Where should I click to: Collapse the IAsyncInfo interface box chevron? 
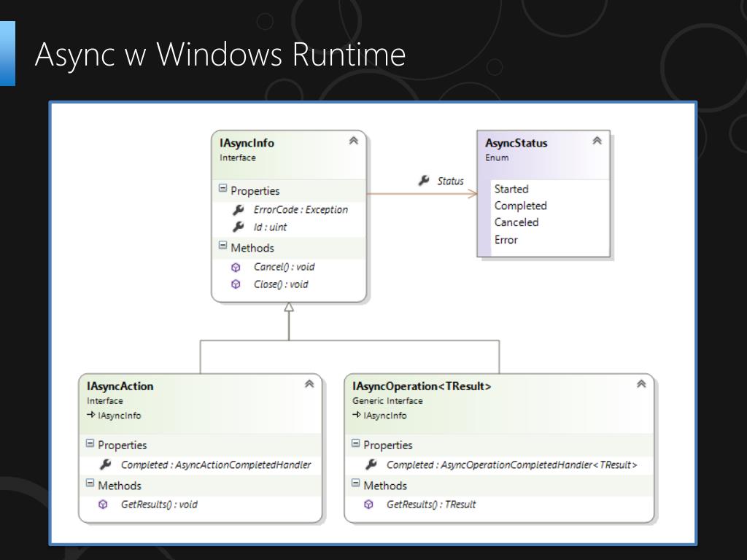coord(354,141)
